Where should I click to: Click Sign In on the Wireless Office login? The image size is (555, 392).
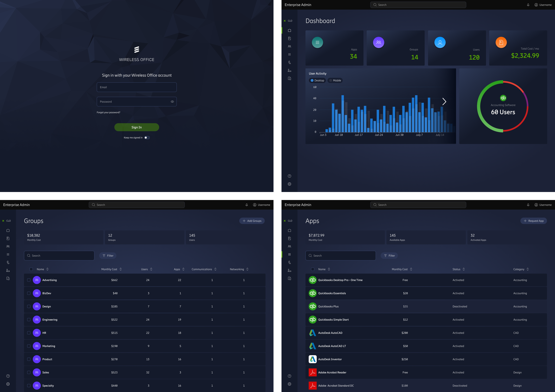point(137,127)
